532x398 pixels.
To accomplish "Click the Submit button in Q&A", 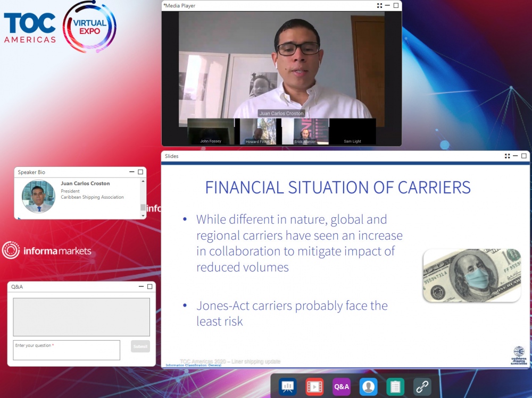I will [x=140, y=346].
